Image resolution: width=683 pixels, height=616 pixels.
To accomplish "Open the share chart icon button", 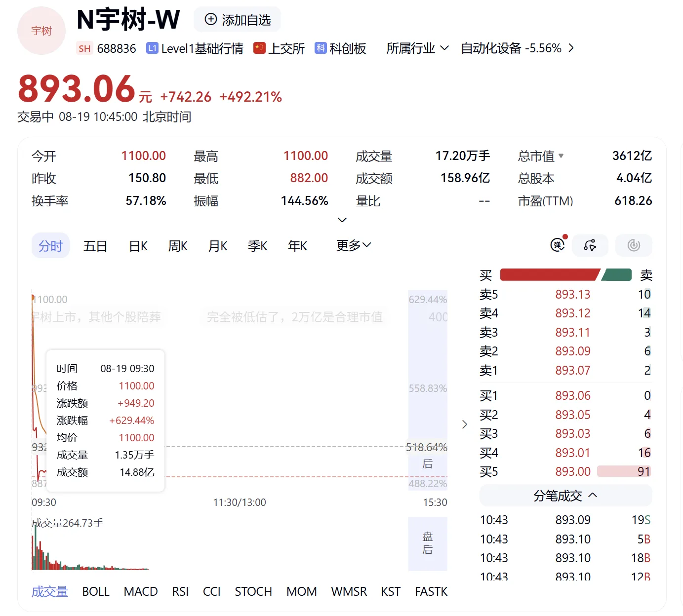I will [x=590, y=245].
